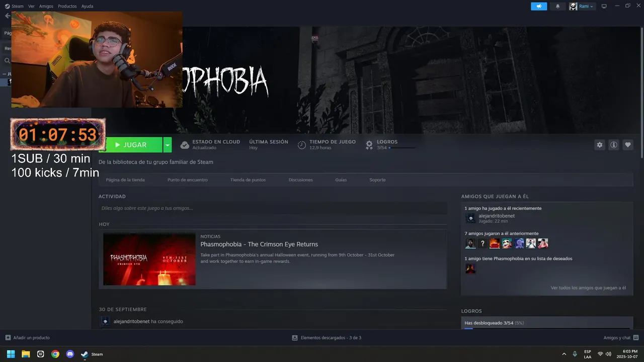Viewport: 644px width, 362px height.
Task: Open the Ver menu
Action: tap(32, 6)
